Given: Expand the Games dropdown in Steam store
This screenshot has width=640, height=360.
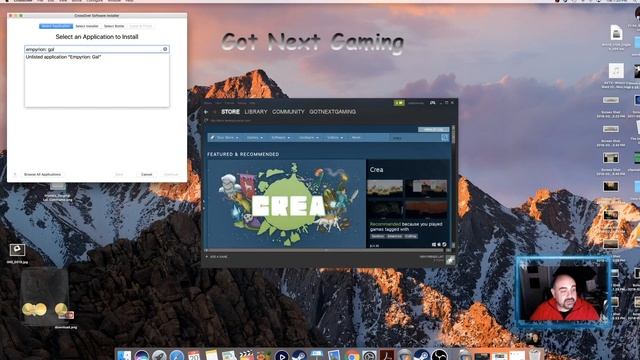Looking at the screenshot, I should [255, 138].
